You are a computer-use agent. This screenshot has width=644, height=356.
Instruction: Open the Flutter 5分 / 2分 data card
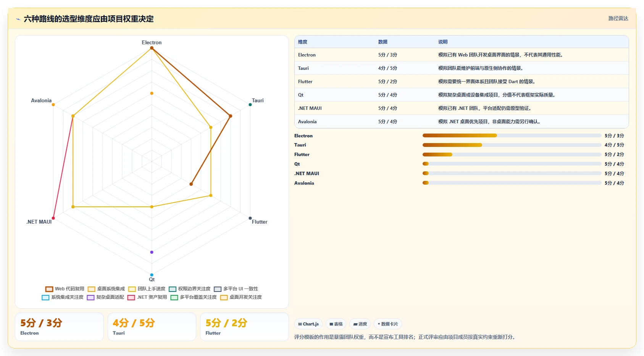click(x=244, y=327)
